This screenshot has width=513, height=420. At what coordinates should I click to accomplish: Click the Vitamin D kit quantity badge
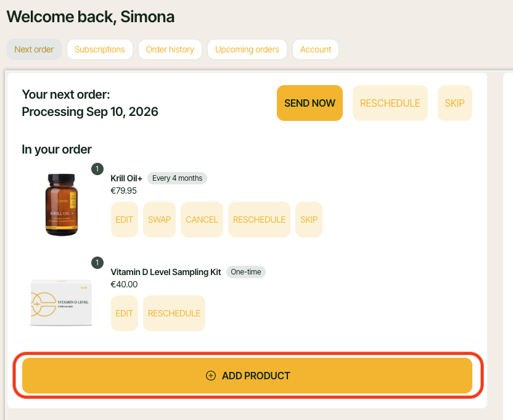97,263
